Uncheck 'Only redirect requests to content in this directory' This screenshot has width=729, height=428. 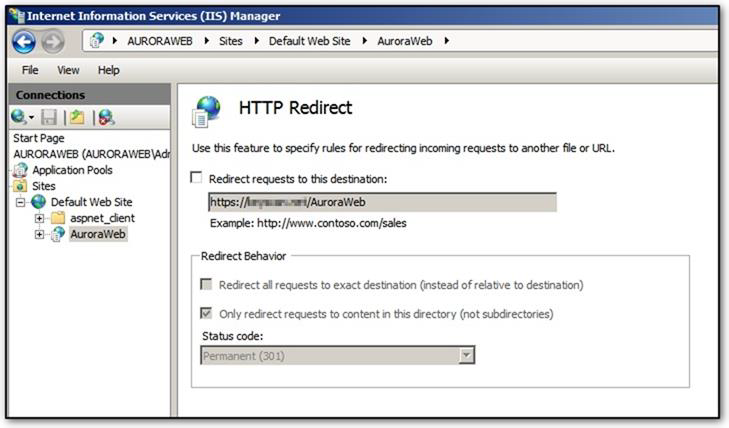pyautogui.click(x=208, y=314)
